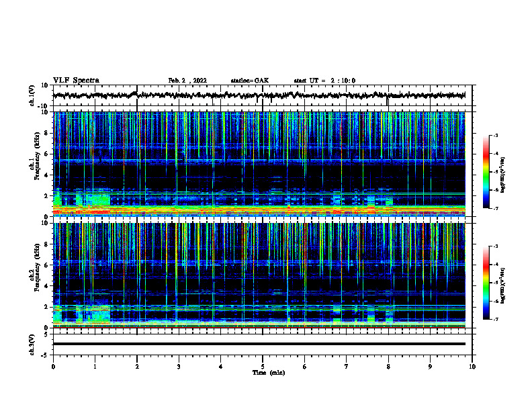Click the "6" kHz tick on ch.1 frequency axis
This screenshot has width=532, height=411.
[47, 154]
